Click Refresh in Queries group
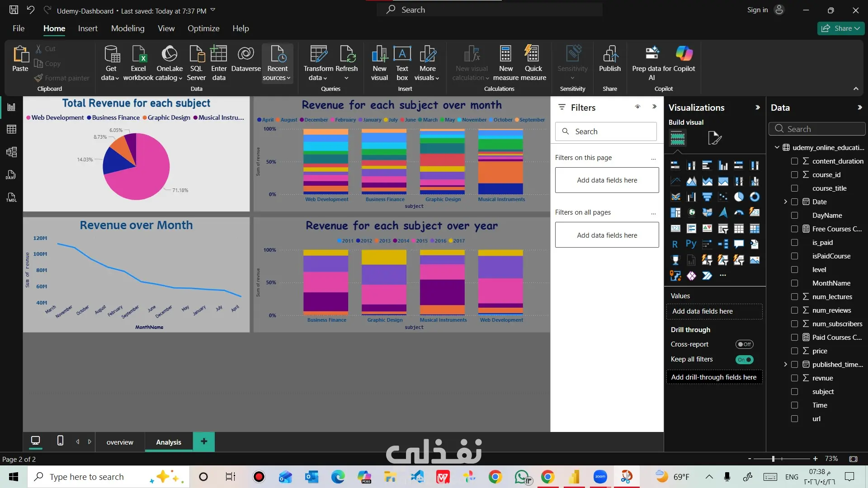868x488 pixels. (347, 63)
